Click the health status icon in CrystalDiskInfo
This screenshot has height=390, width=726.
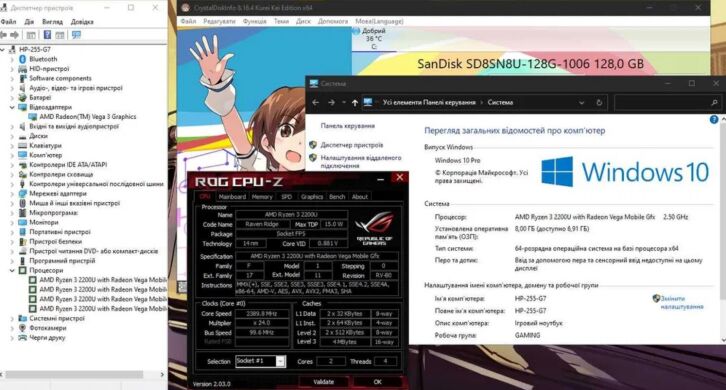click(356, 31)
